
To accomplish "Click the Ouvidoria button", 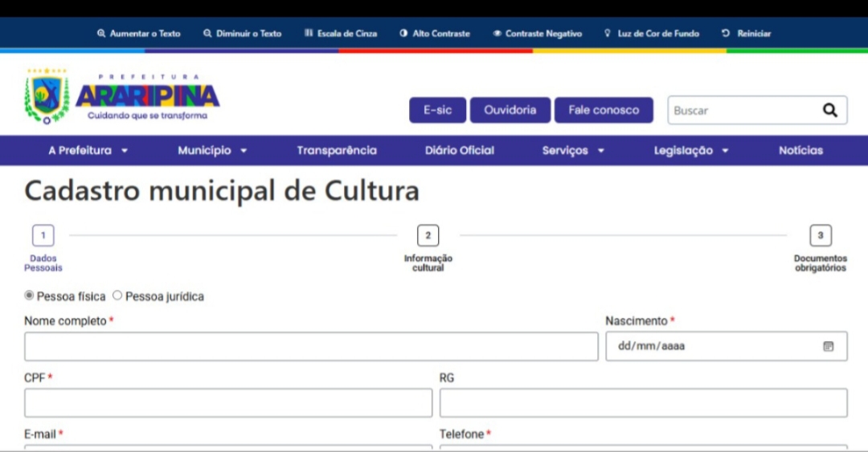I will coord(510,110).
